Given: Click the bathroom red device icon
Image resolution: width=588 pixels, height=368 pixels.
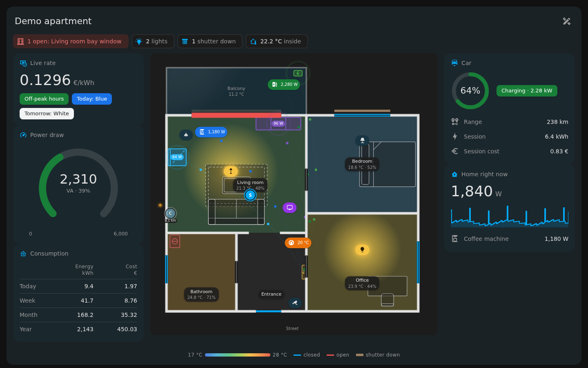Looking at the screenshot, I should click(x=175, y=241).
